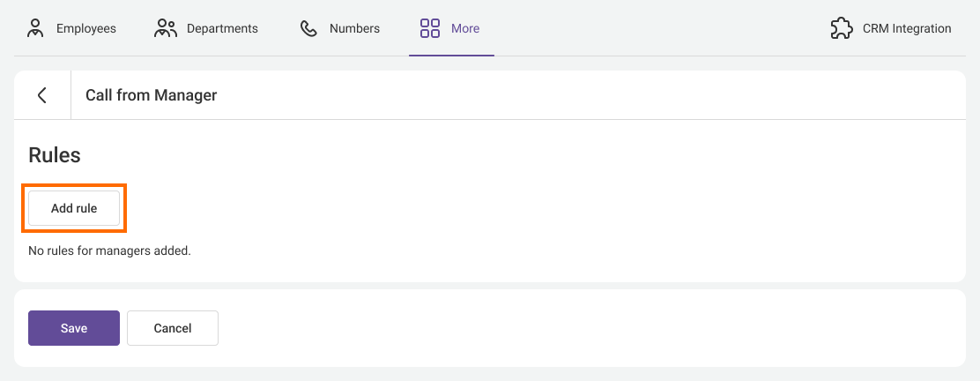Click the Employees person icon
The width and height of the screenshot is (980, 381).
point(35,28)
